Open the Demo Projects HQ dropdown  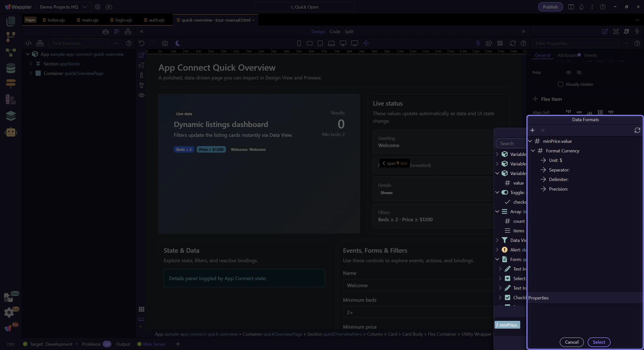[63, 7]
